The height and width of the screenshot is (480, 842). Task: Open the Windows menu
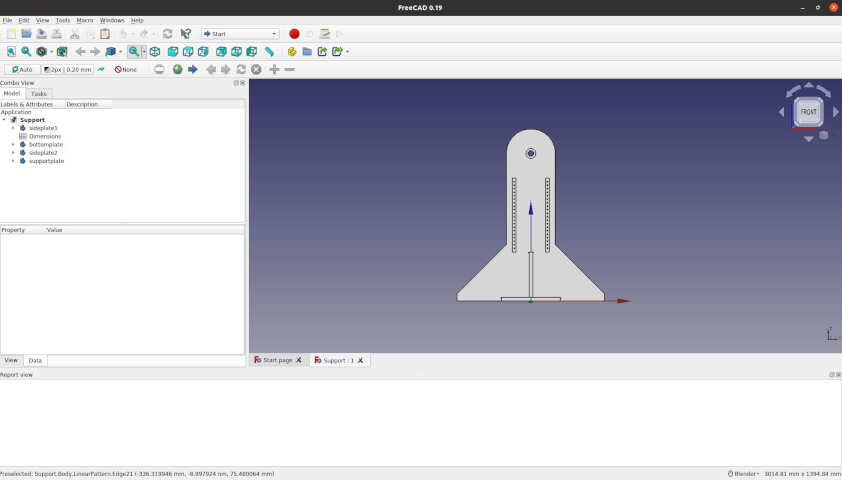click(112, 20)
